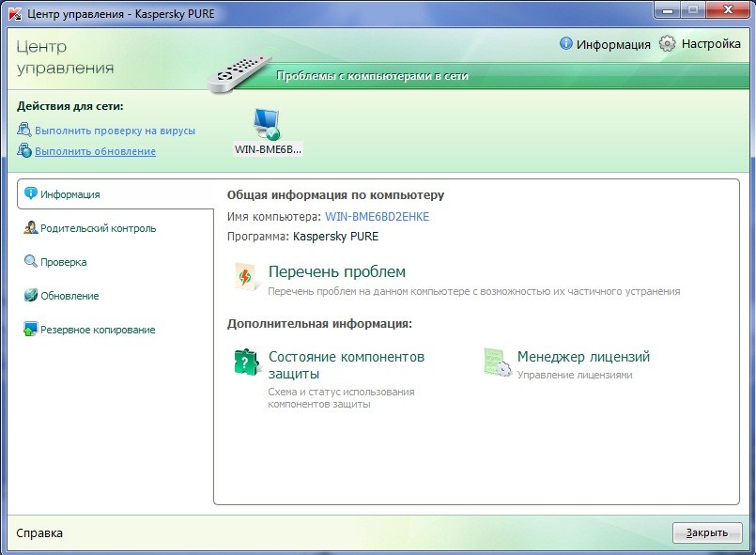The height and width of the screenshot is (555, 756).
Task: Click the green puzzle piece protection icon
Action: (246, 362)
